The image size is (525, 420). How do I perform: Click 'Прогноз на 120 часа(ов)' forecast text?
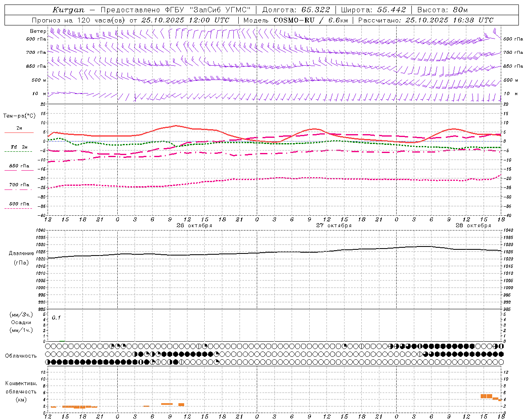pos(79,20)
